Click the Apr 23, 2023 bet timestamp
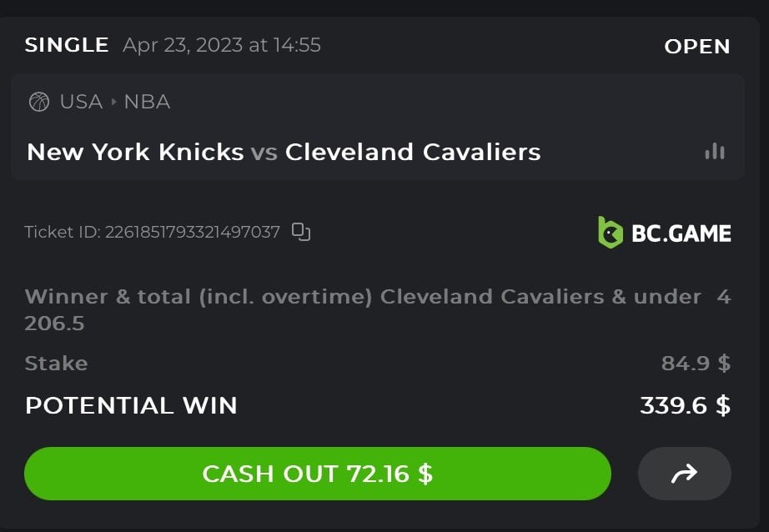This screenshot has width=769, height=532. click(222, 45)
